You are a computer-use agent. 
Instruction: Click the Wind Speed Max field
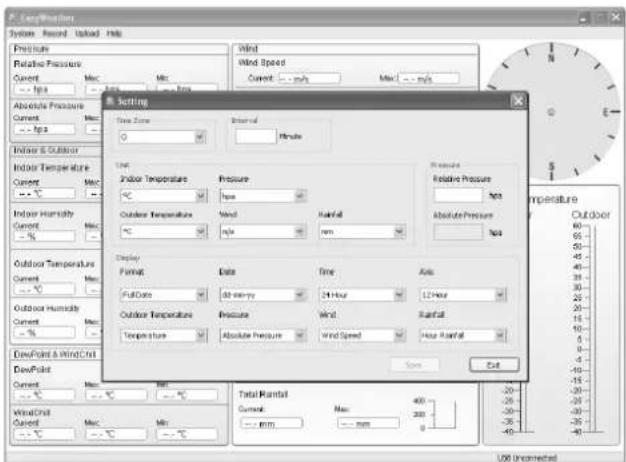point(429,79)
